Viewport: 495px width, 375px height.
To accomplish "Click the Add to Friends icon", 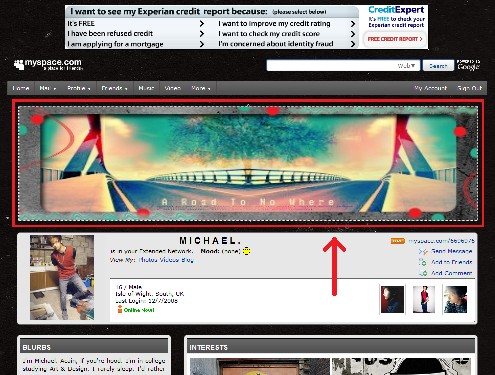I will (423, 262).
